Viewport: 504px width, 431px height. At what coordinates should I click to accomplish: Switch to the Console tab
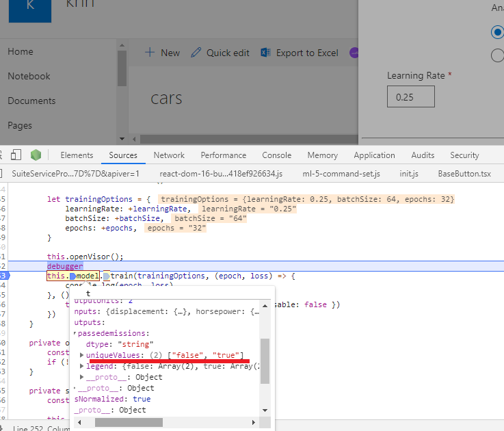point(277,155)
